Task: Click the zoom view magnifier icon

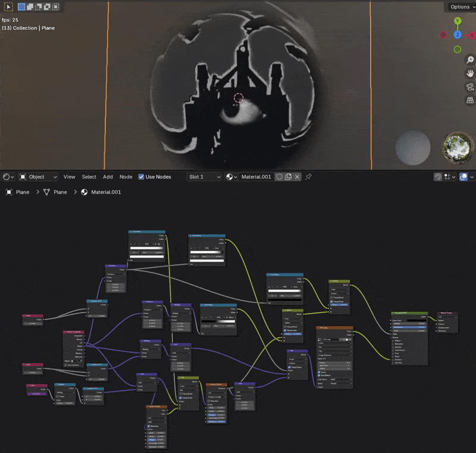Action: point(470,60)
